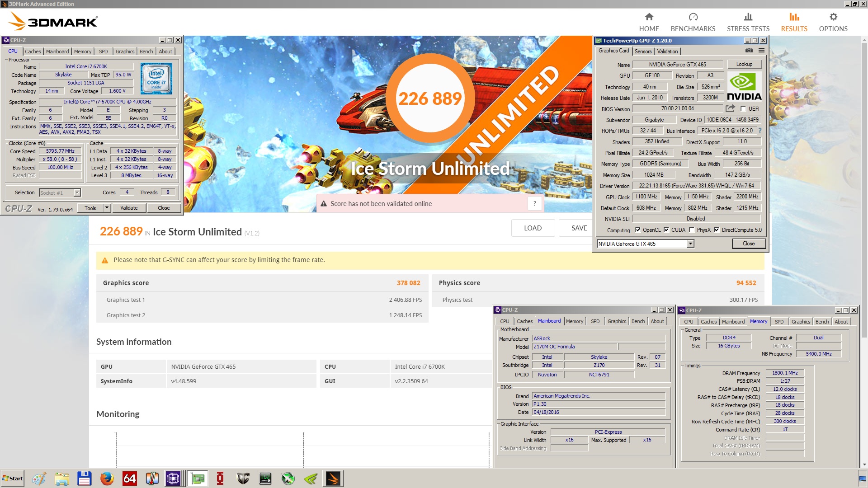868x488 pixels.
Task: Click the Close button in GPU-Z
Action: pyautogui.click(x=749, y=244)
